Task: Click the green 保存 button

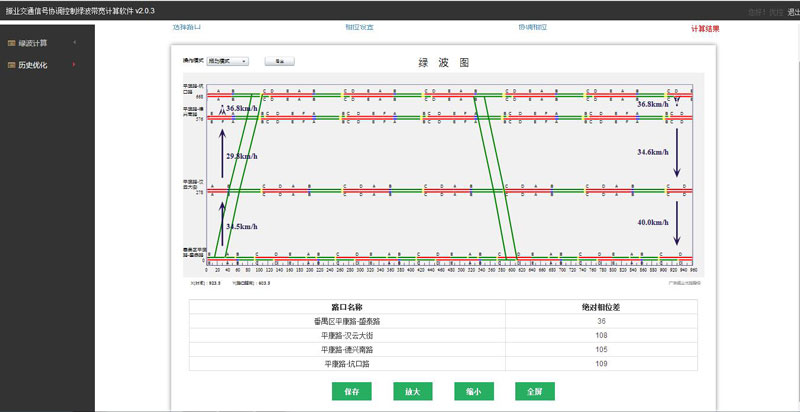Action: [351, 392]
